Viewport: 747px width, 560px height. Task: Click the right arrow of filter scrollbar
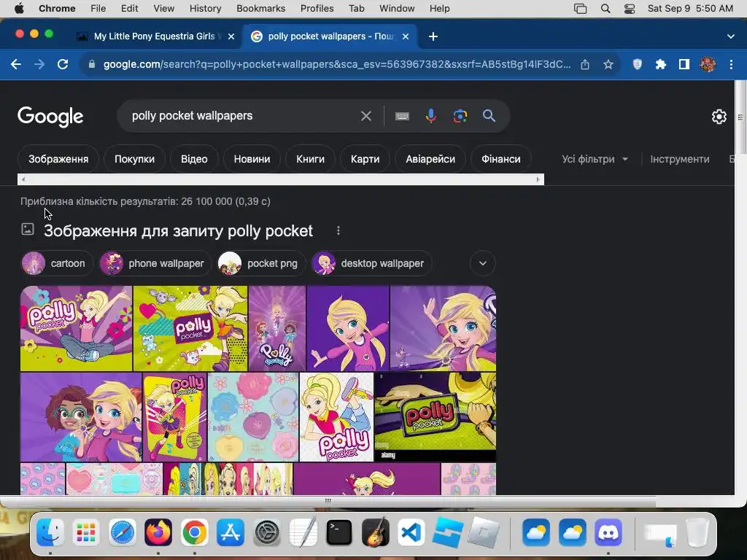tap(538, 179)
